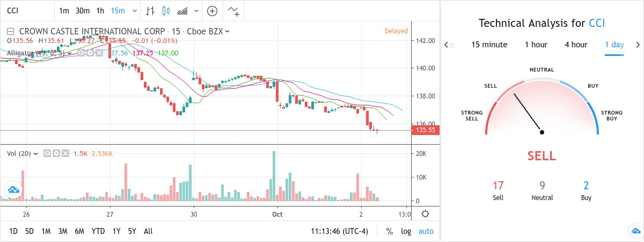Switch to the 15 minute analysis tab

(x=489, y=45)
